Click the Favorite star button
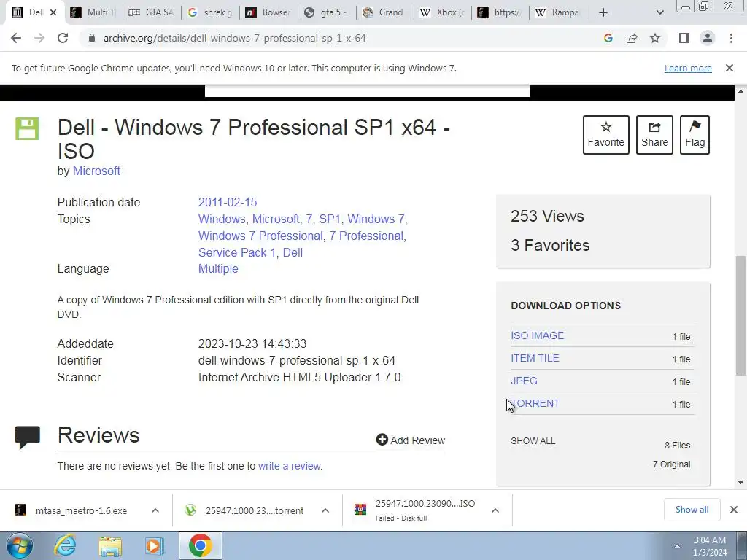The width and height of the screenshot is (747, 560). [x=606, y=135]
